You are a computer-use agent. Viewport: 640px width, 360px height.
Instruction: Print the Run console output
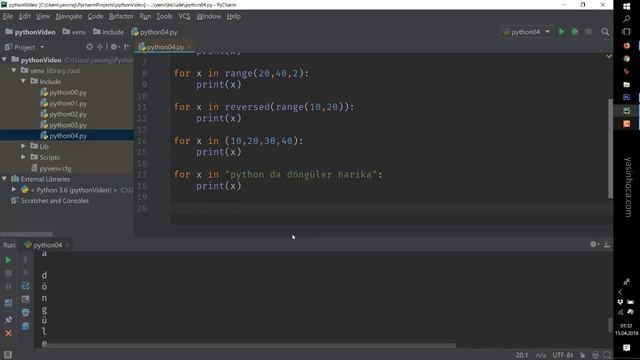click(x=25, y=313)
